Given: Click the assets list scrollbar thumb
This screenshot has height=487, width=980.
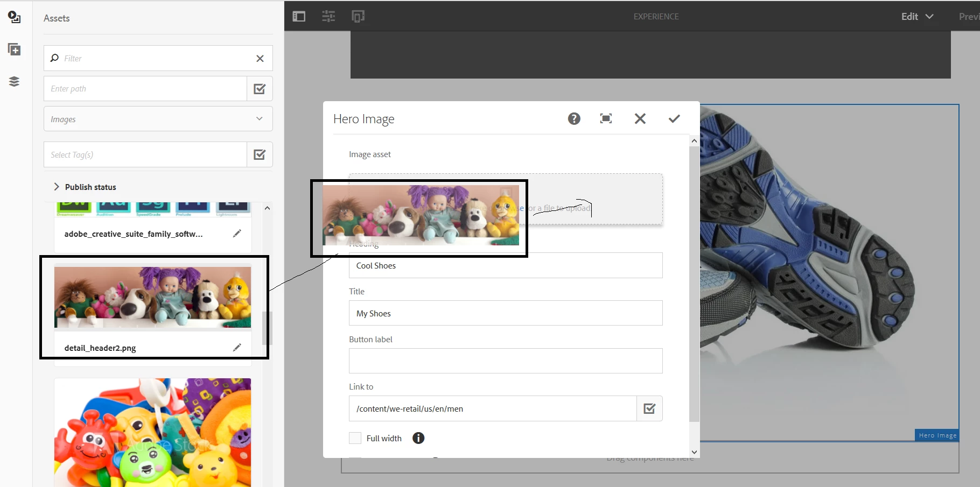Looking at the screenshot, I should [x=267, y=328].
